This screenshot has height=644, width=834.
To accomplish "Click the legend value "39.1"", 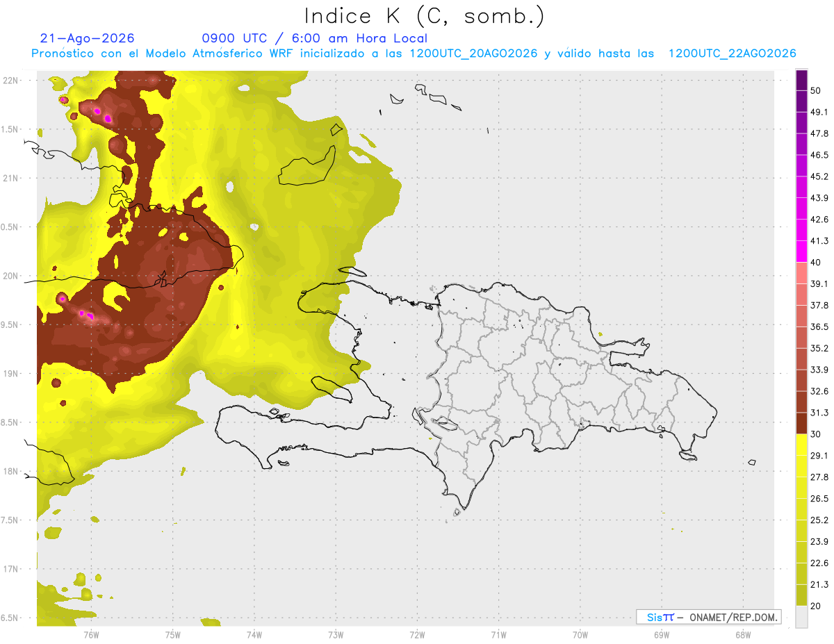I will click(x=819, y=284).
